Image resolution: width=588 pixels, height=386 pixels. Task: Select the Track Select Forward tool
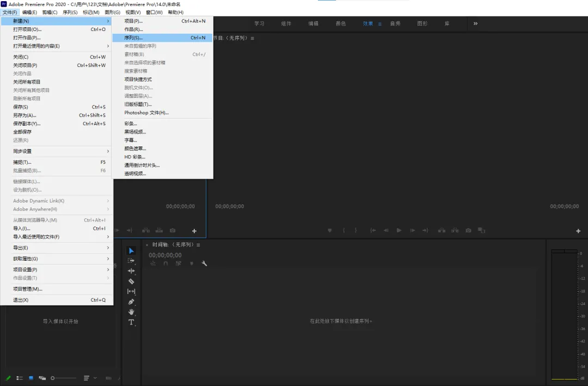(x=131, y=261)
